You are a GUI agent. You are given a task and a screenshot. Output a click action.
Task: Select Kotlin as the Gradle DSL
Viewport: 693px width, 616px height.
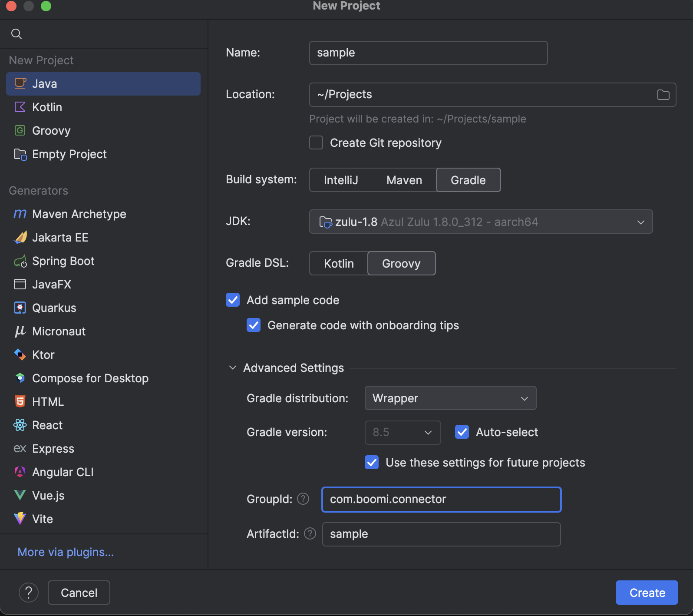pos(339,264)
